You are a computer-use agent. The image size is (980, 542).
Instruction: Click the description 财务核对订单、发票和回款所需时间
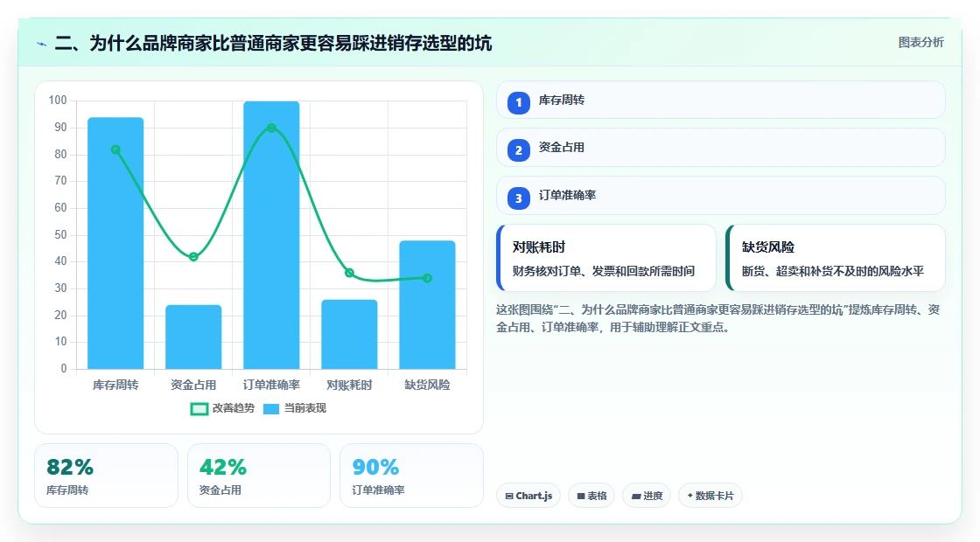[604, 271]
